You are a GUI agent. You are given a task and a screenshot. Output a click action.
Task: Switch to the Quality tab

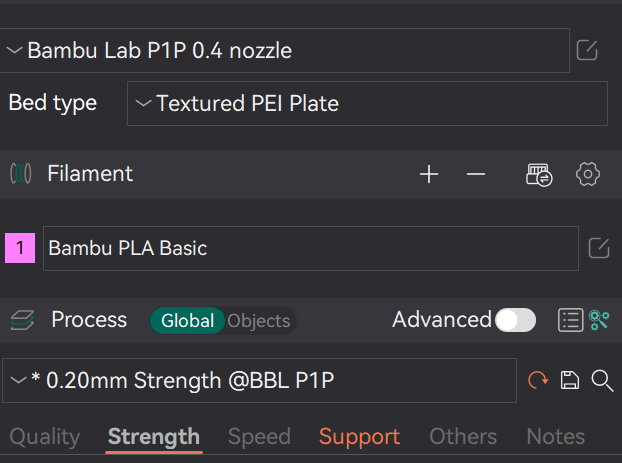pyautogui.click(x=44, y=436)
